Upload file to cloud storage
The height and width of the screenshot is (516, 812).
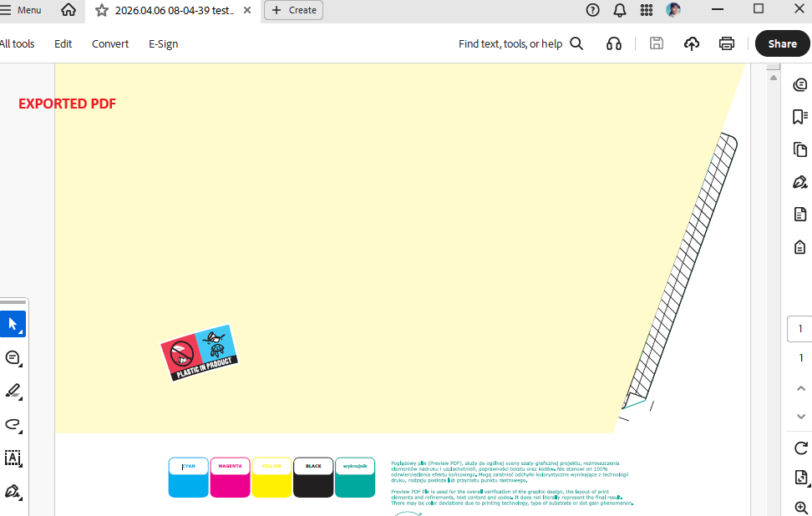[x=692, y=43]
